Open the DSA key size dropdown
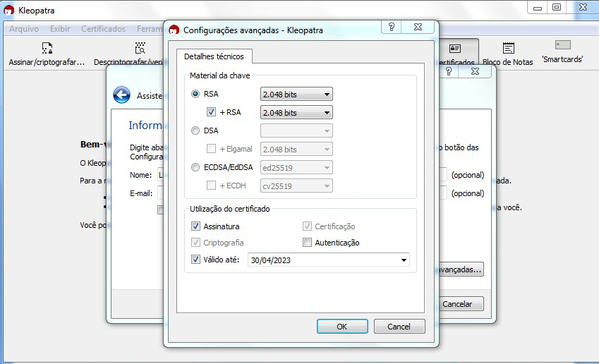Viewport: 599px width, 364px height. [296, 131]
